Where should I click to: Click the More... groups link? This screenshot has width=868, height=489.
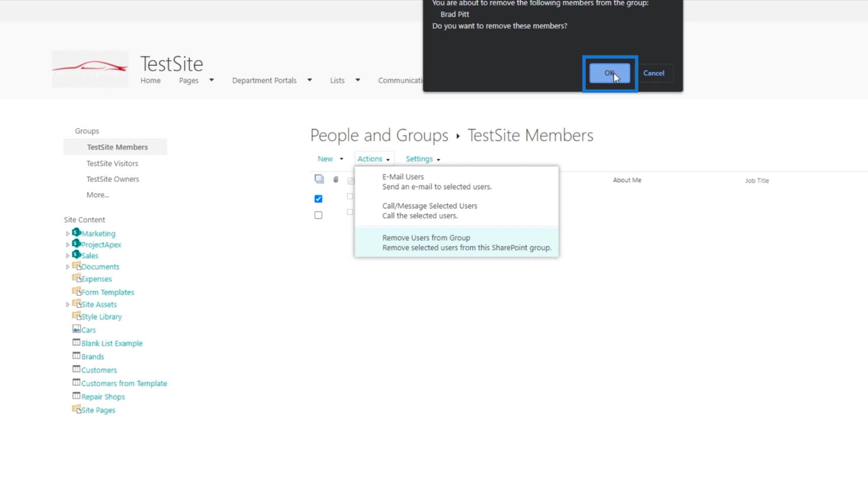[98, 195]
